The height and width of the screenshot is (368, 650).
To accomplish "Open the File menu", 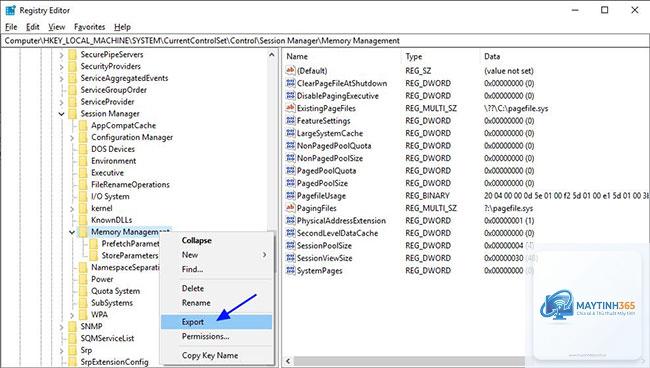I will [11, 27].
